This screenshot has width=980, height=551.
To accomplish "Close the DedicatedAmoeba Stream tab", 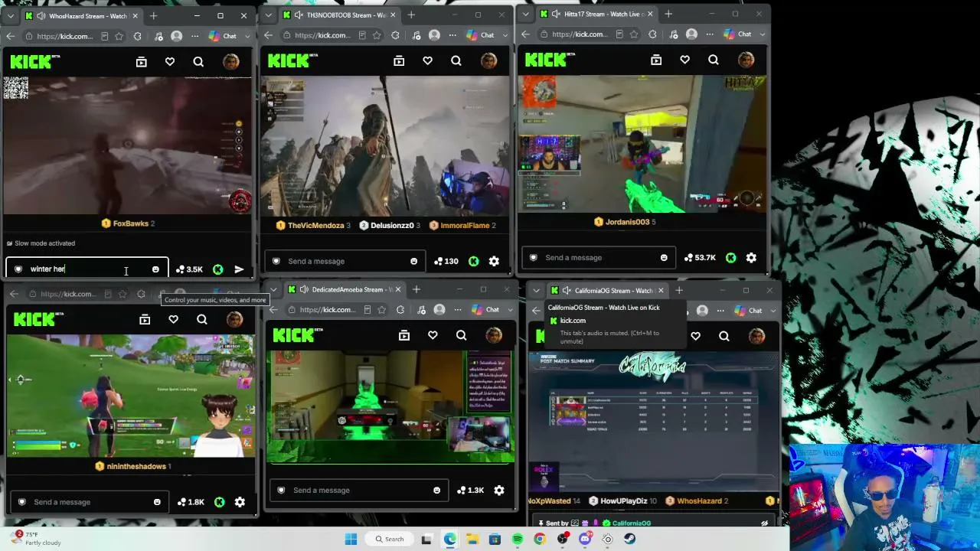I will click(x=397, y=289).
